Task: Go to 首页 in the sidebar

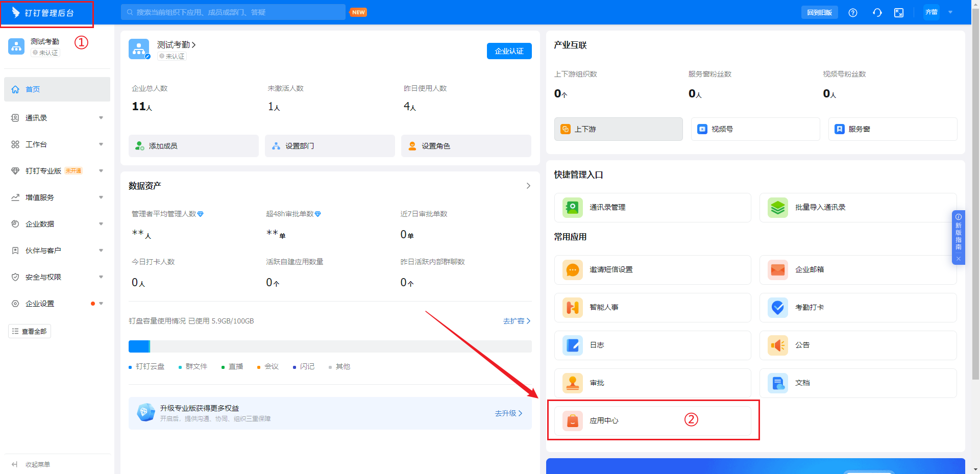Action: tap(57, 89)
